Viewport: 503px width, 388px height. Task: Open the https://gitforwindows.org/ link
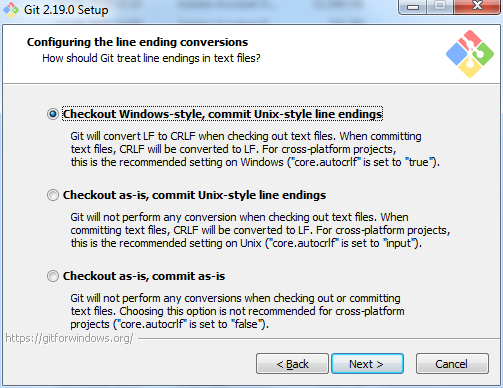69,338
